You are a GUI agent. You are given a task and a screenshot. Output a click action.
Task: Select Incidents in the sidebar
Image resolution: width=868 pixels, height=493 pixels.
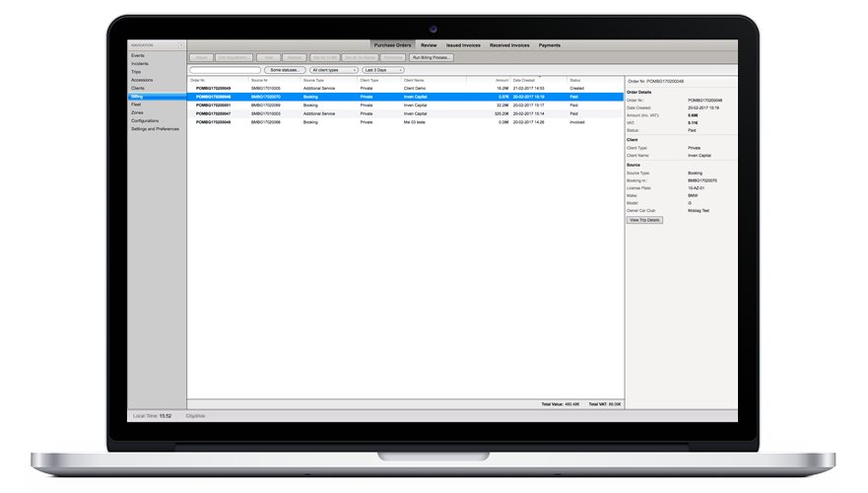click(x=140, y=63)
